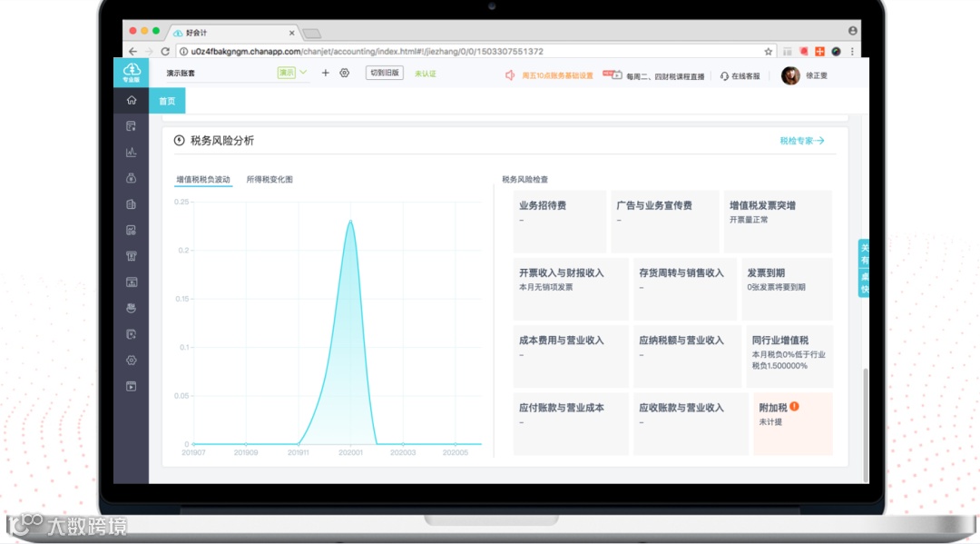Screen dimensions: 980x544
Task: Click the chart peak point at 202001
Action: 350,221
